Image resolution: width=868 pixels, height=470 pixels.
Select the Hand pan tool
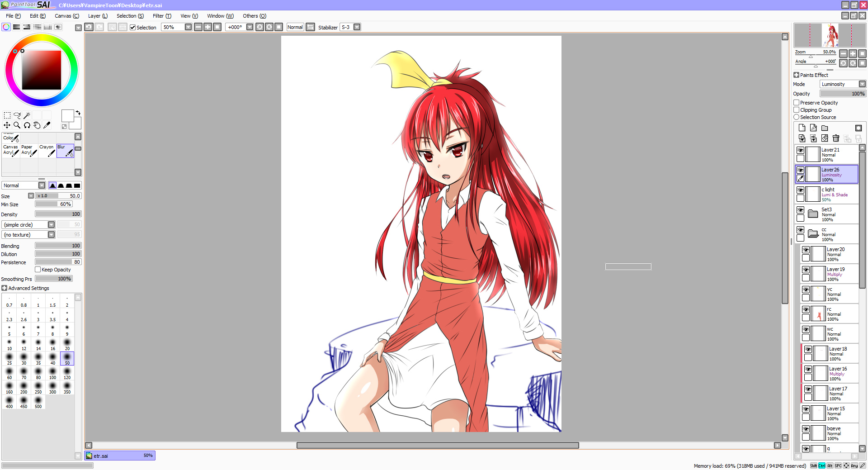[37, 125]
